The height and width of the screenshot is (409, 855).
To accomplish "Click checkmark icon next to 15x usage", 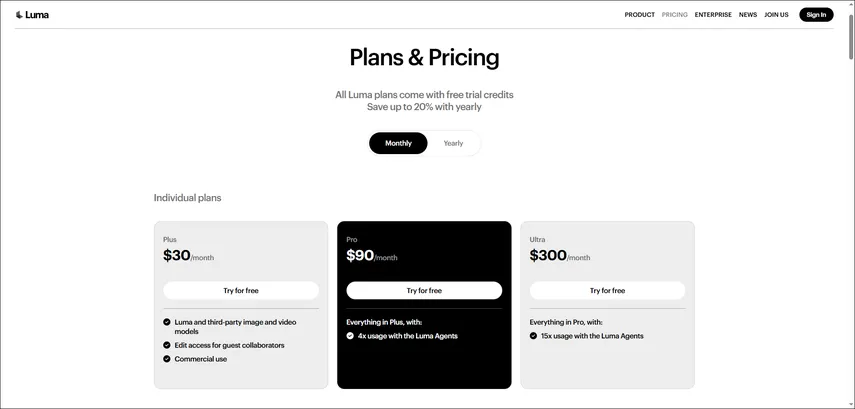I will pos(533,336).
